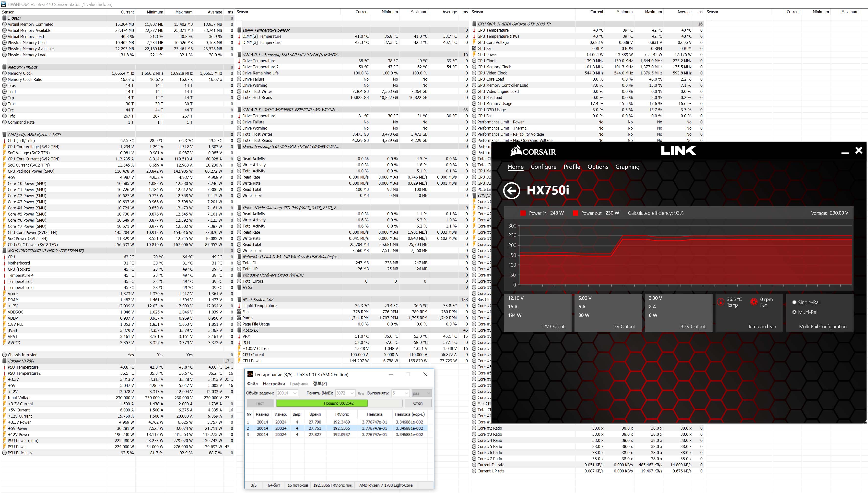Click the Graphing tab in Corsair Link
This screenshot has height=493, width=868.
click(x=627, y=167)
